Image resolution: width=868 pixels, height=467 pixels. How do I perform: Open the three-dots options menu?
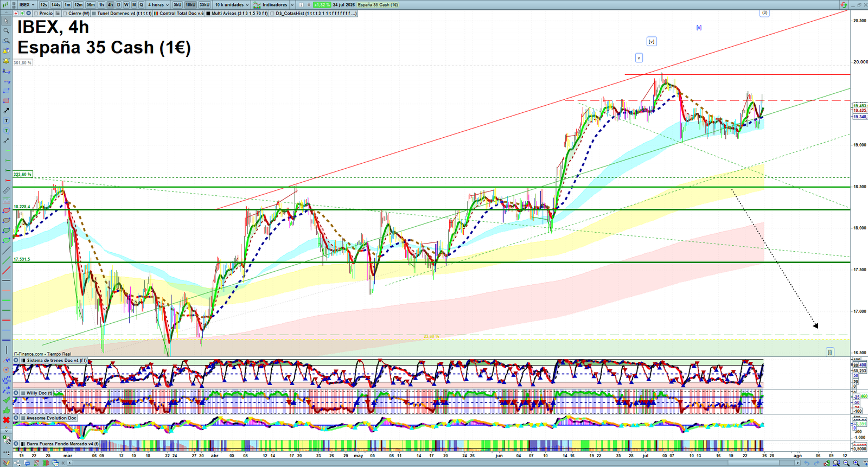click(7, 452)
